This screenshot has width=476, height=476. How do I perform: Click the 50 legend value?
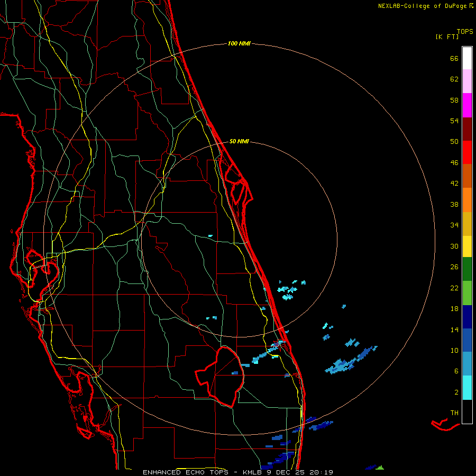tap(454, 142)
